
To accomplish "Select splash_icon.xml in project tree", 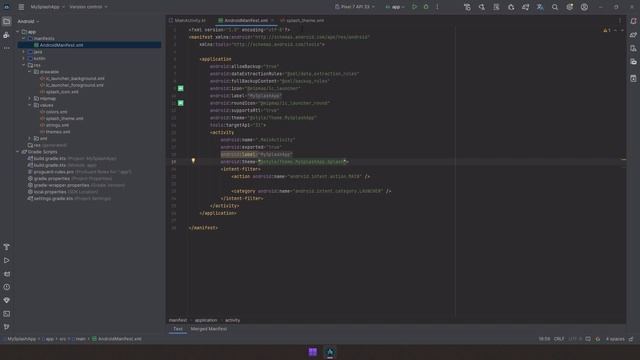I will click(59, 92).
